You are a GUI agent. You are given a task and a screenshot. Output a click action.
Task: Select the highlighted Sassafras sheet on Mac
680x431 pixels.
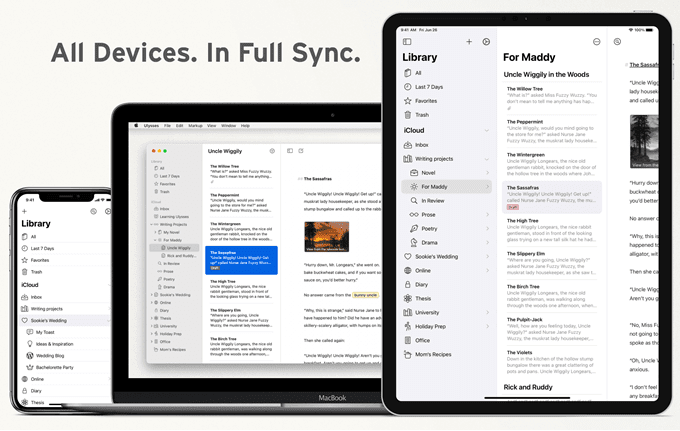point(241,260)
